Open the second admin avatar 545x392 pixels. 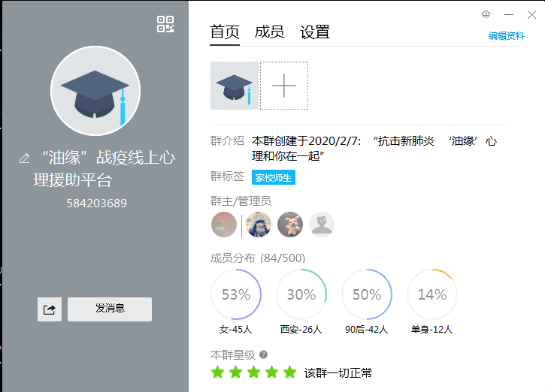point(259,225)
